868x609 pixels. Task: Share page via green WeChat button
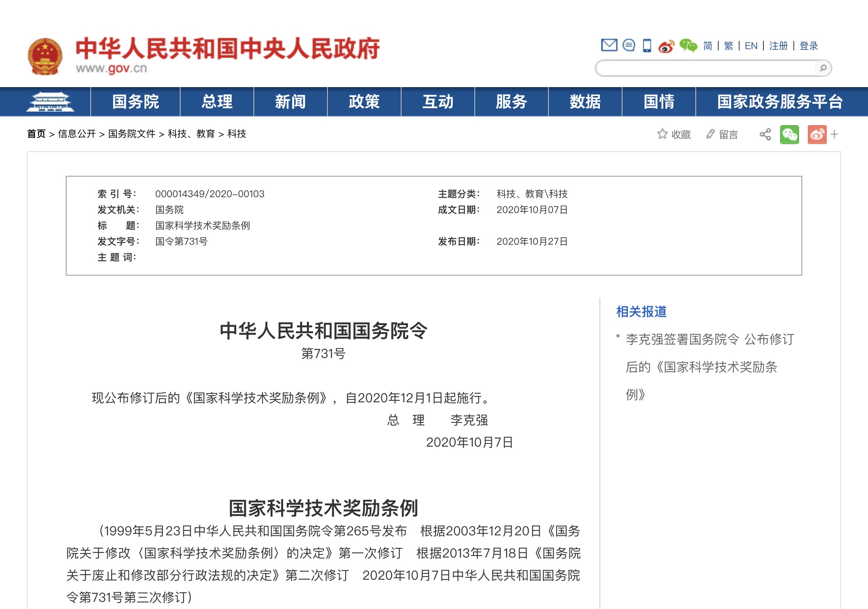(x=789, y=134)
